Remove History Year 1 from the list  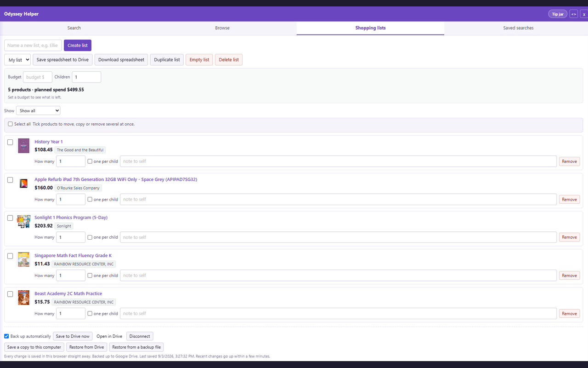[x=569, y=161]
